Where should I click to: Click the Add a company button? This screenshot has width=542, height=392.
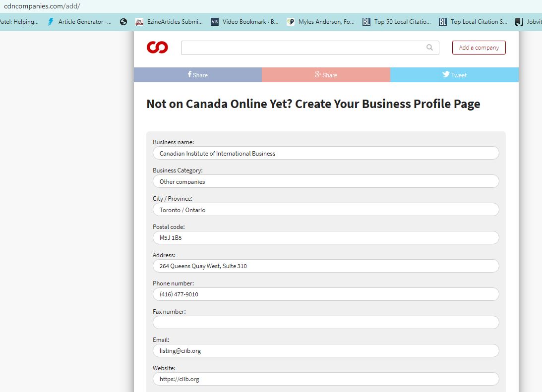point(479,48)
